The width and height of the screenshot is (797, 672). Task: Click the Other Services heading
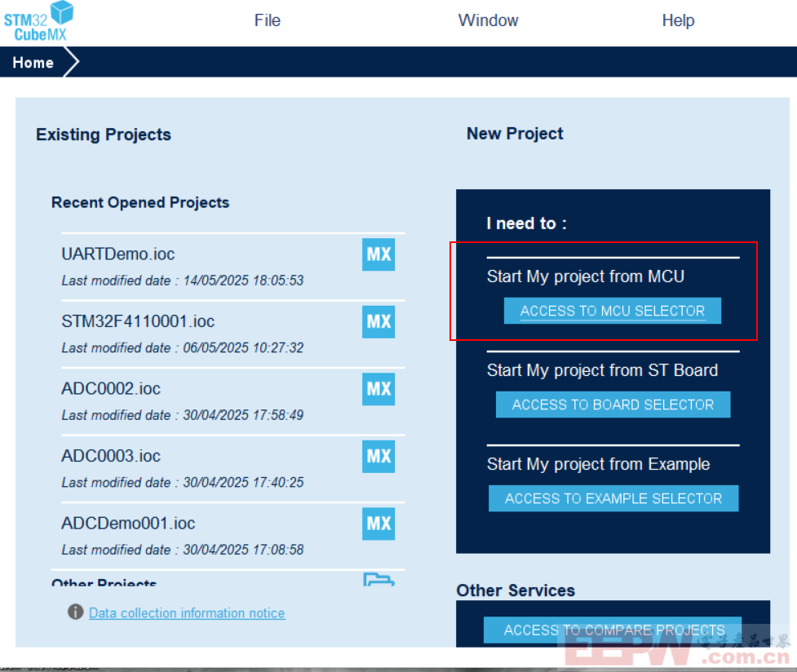pyautogui.click(x=516, y=590)
